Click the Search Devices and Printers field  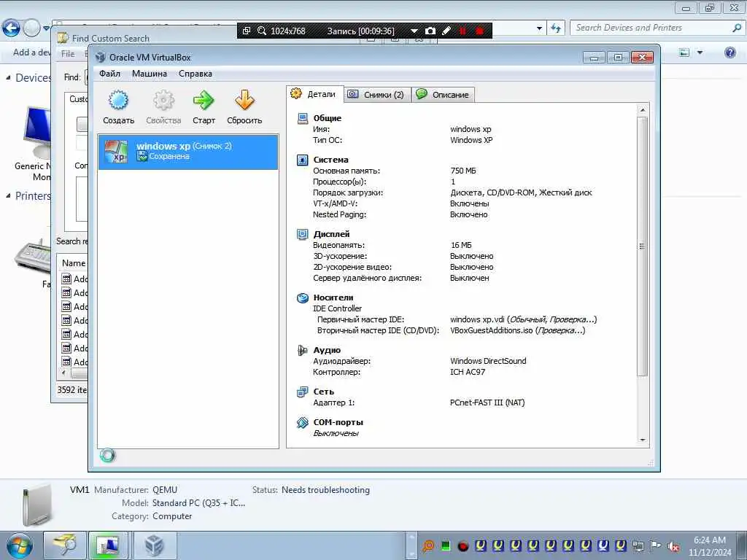tap(657, 28)
